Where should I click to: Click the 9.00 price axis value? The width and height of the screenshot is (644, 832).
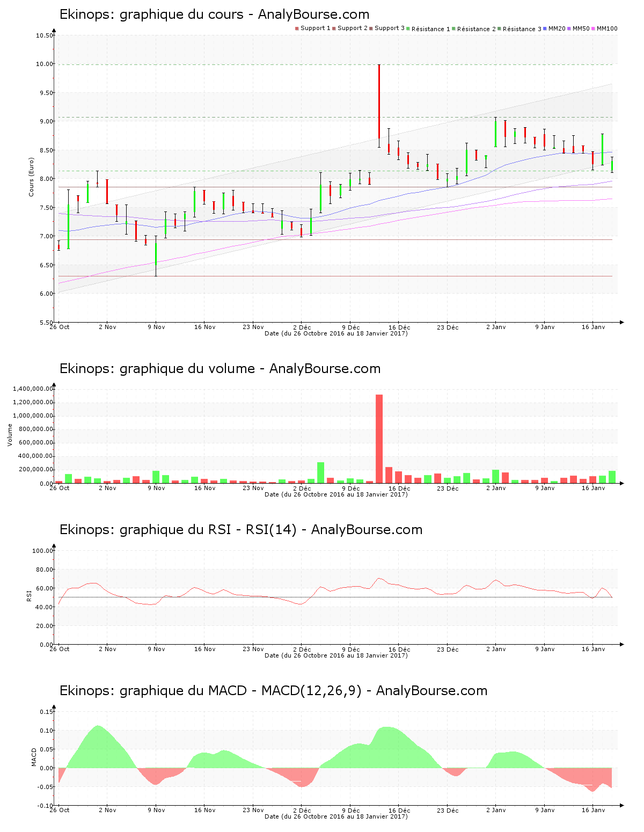(x=46, y=121)
